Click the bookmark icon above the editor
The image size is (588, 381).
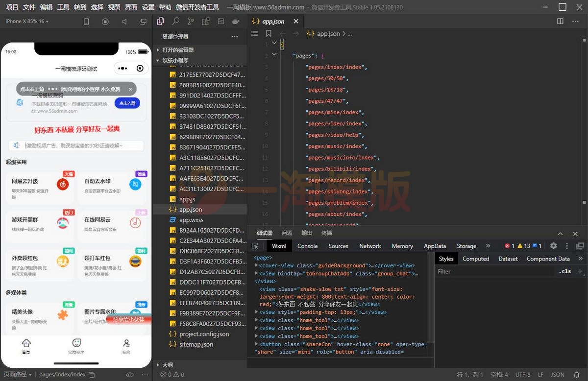click(x=269, y=34)
